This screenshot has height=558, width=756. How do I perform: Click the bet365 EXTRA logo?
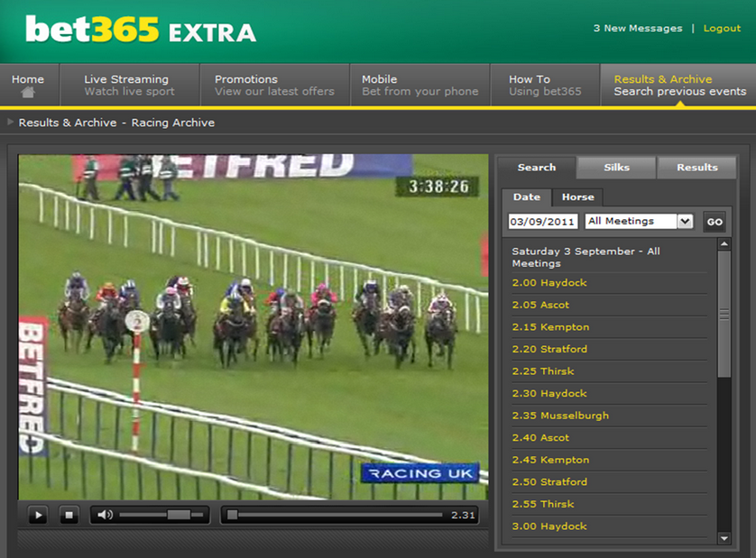141,30
